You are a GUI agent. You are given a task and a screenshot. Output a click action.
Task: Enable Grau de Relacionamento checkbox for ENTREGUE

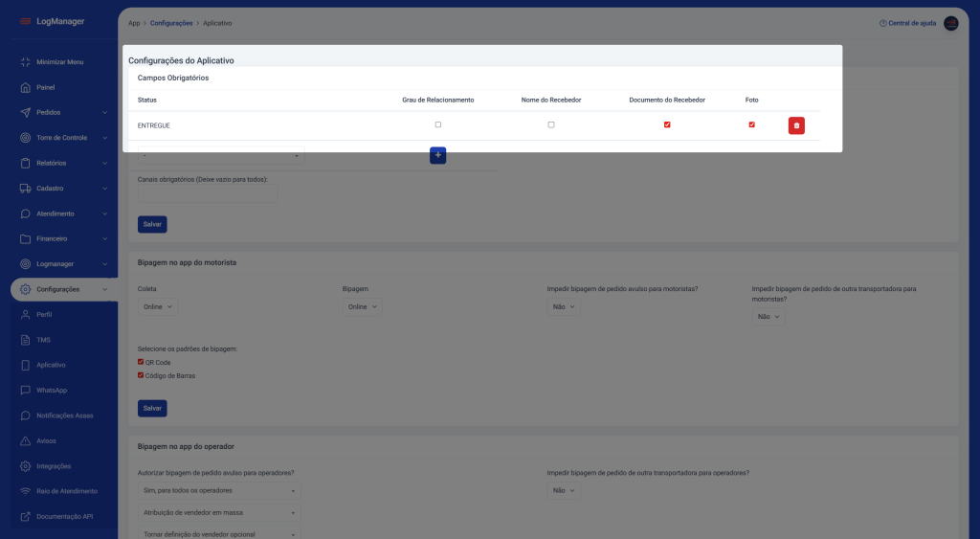point(438,124)
